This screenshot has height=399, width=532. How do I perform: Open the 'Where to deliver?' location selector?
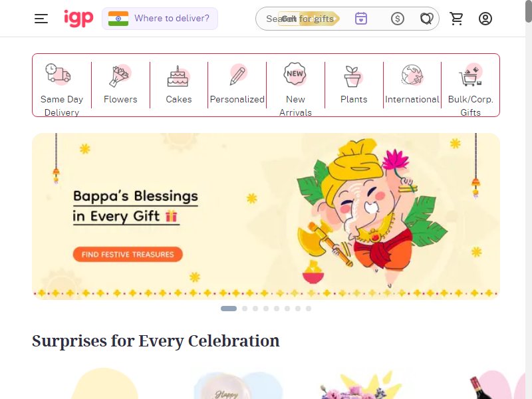[160, 19]
